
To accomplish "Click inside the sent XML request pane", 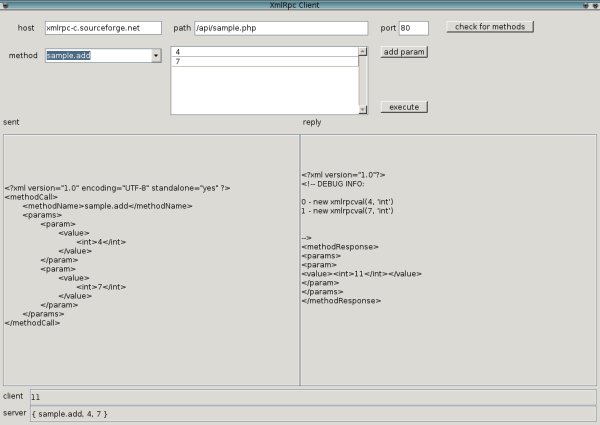I will pos(151,260).
